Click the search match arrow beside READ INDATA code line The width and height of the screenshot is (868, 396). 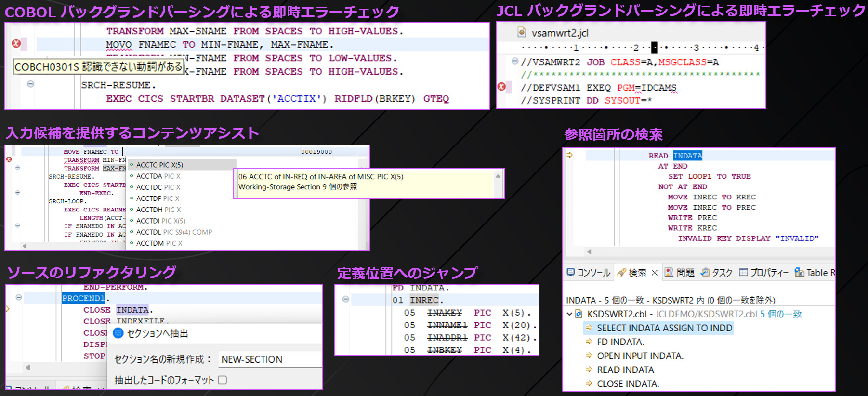569,155
